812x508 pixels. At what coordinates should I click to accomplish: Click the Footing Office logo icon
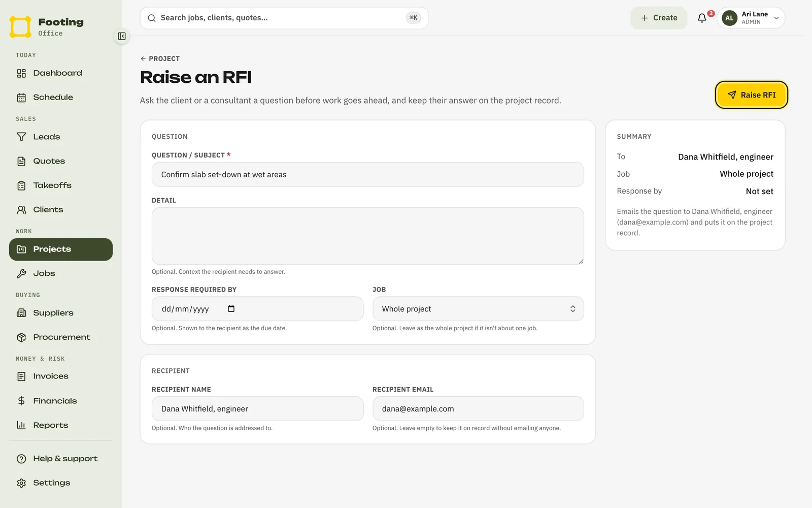click(x=20, y=27)
